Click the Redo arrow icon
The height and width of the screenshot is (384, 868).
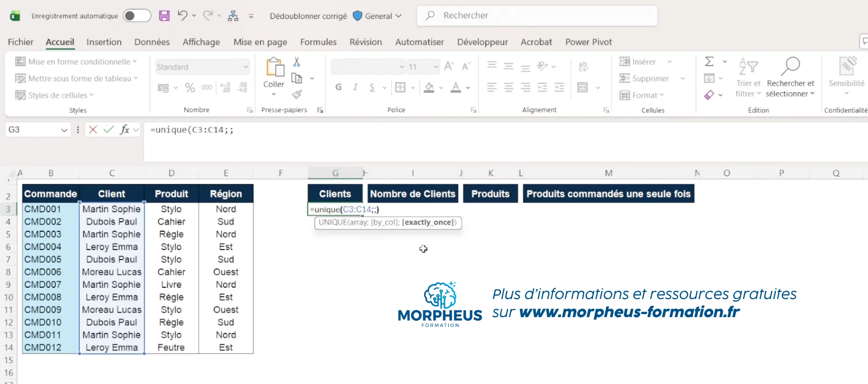(x=208, y=15)
